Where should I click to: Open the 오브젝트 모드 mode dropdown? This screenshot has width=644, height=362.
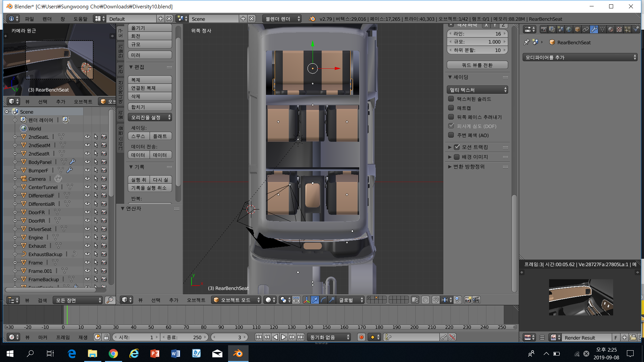tap(236, 300)
